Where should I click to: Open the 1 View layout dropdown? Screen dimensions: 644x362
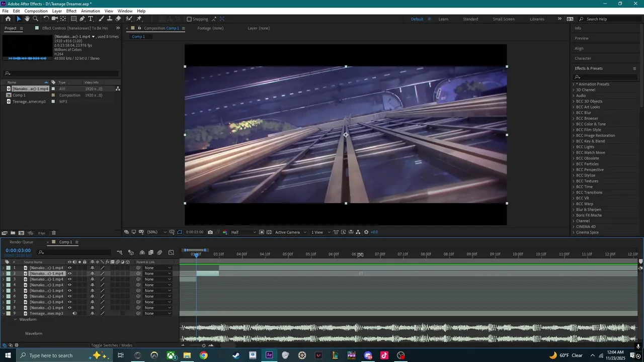click(x=321, y=232)
